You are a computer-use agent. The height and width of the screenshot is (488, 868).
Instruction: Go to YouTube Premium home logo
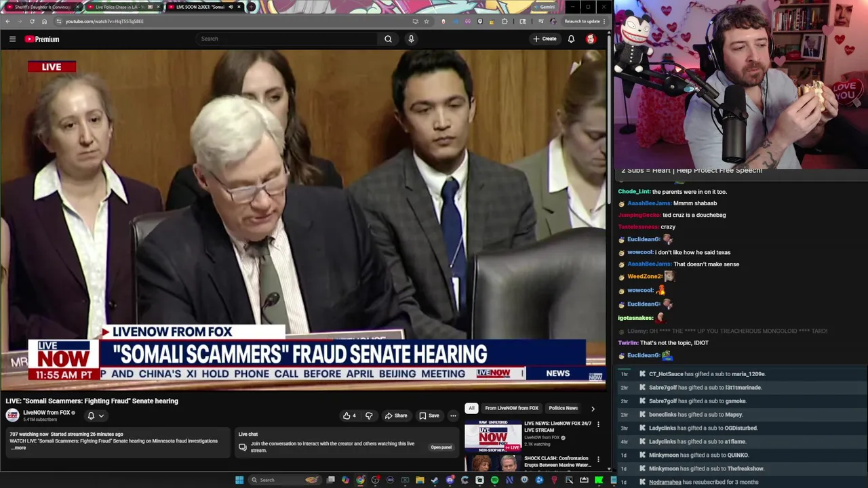(x=42, y=39)
